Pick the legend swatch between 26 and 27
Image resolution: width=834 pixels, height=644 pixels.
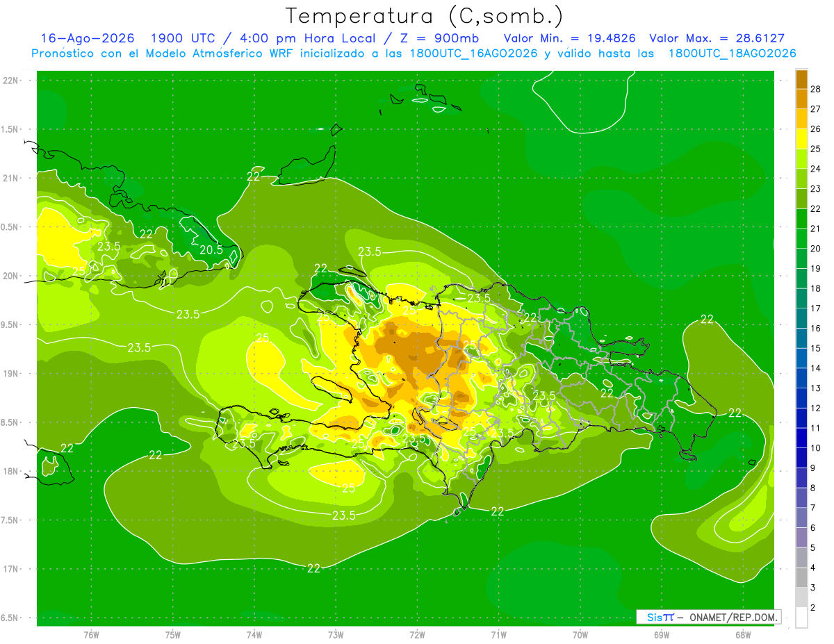coord(801,119)
